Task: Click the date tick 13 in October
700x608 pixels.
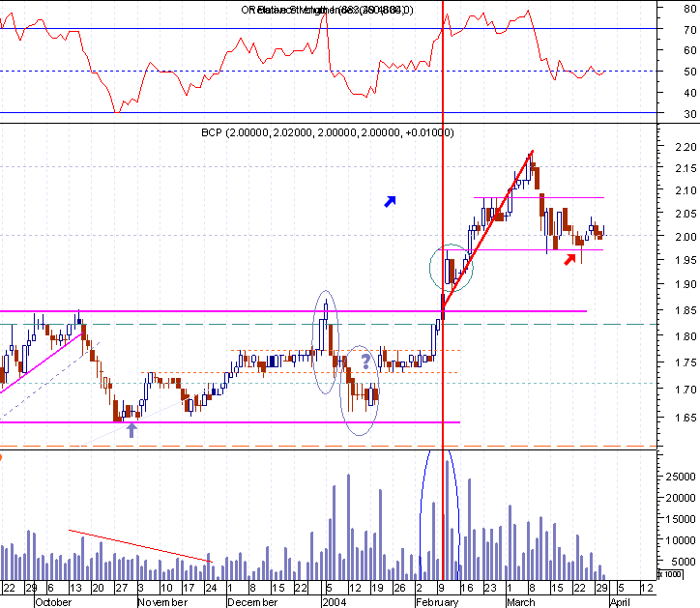Action: coord(75,588)
